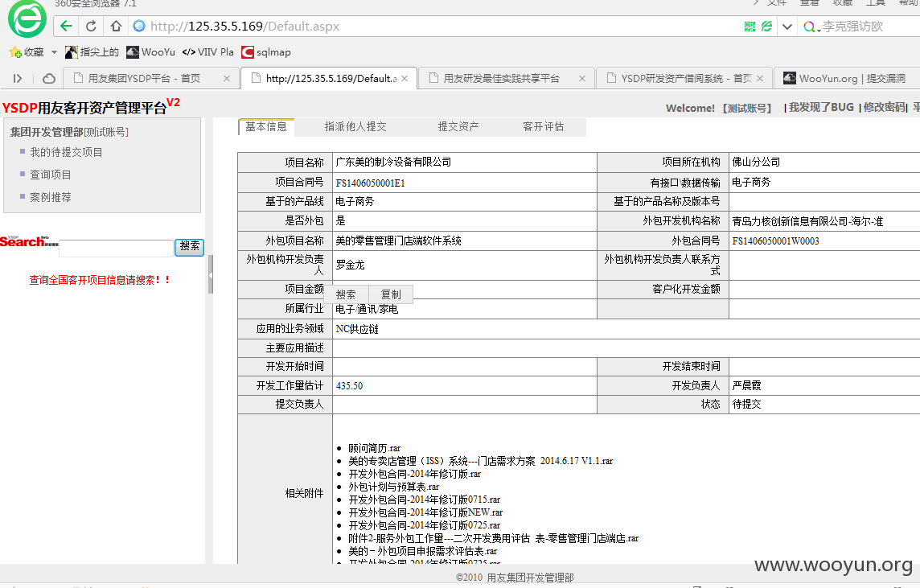Open attachment 开发外包合同-2014年修订版0715.rar
This screenshot has height=588, width=920.
tap(424, 500)
